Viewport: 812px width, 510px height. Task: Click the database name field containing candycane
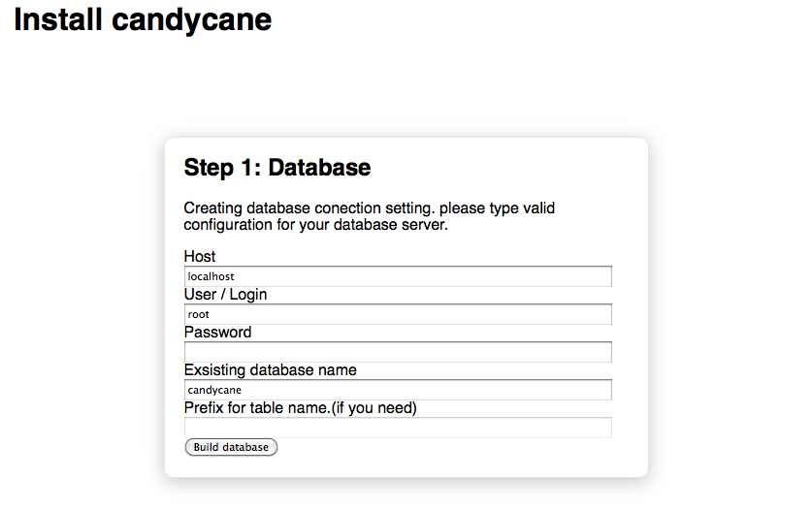pos(398,390)
